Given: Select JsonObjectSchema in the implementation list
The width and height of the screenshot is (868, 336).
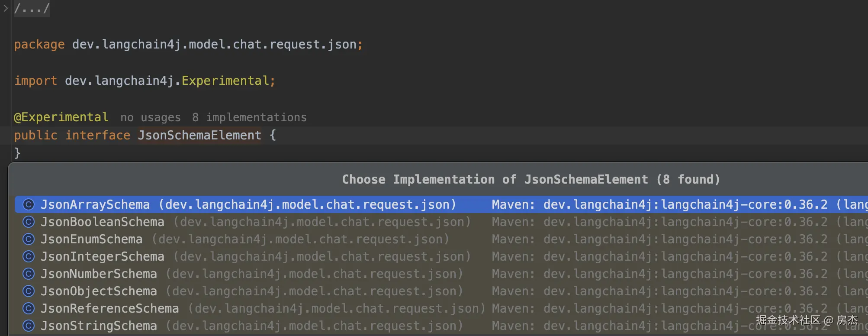Looking at the screenshot, I should click(x=99, y=291).
